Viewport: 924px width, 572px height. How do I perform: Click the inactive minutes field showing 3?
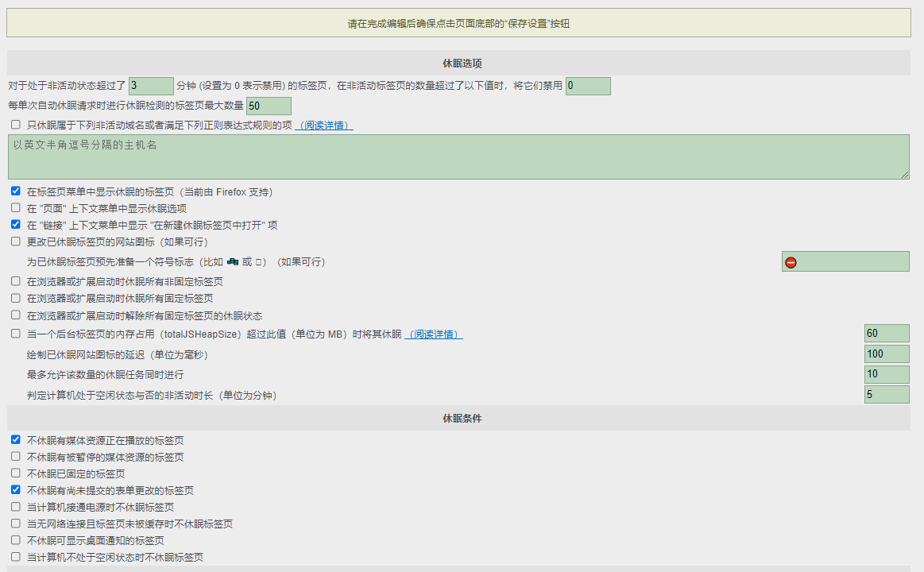151,86
